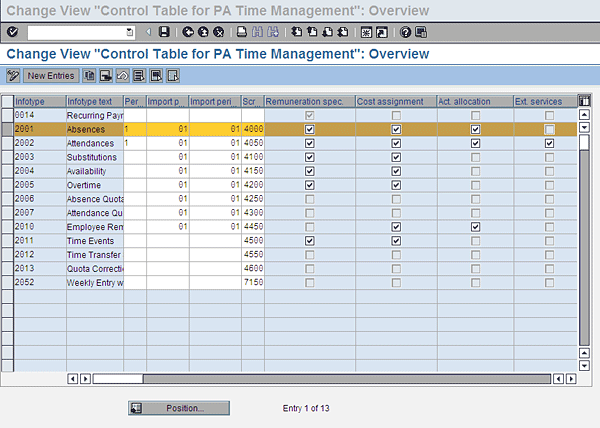Save the table with the diskette icon
600x428 pixels.
[164, 32]
